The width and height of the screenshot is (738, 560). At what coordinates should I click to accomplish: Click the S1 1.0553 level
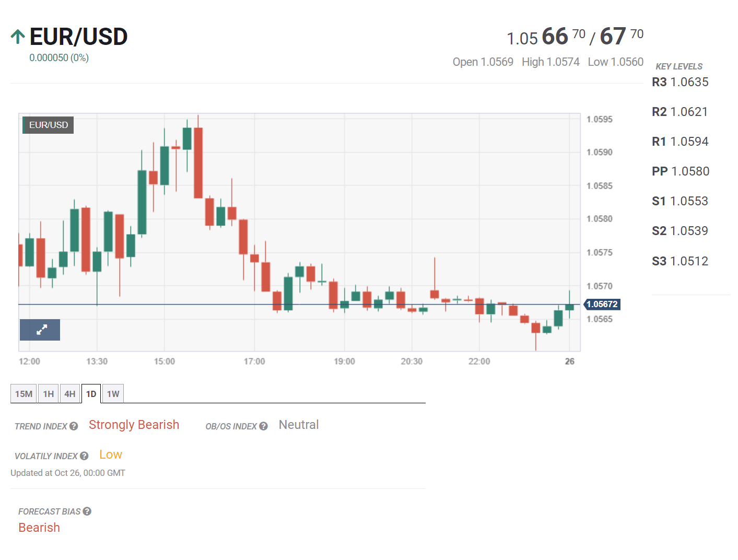(680, 201)
